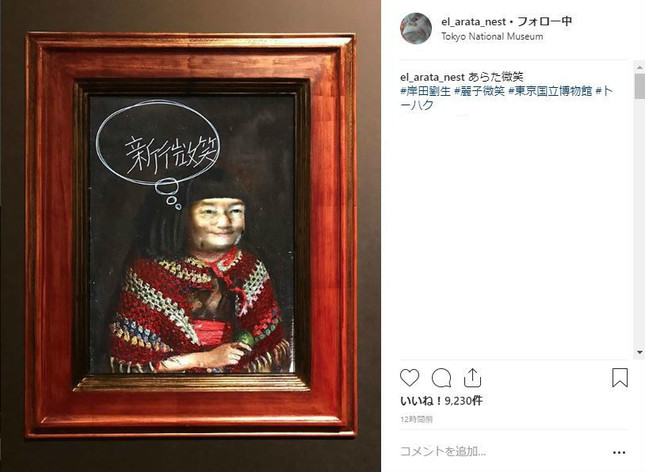View the いいね 9,230件 likes list
The image size is (645, 472).
[x=441, y=400]
